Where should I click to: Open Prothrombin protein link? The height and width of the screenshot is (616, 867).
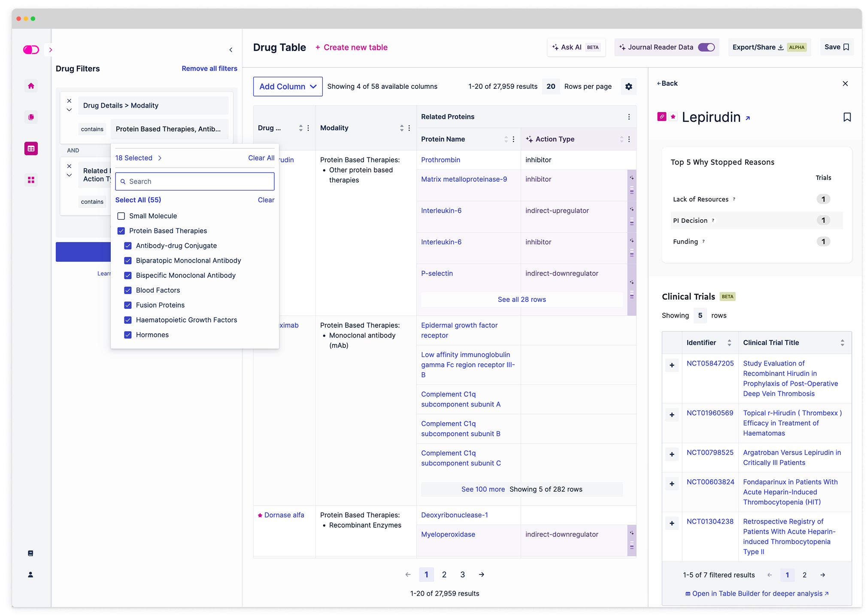point(441,160)
